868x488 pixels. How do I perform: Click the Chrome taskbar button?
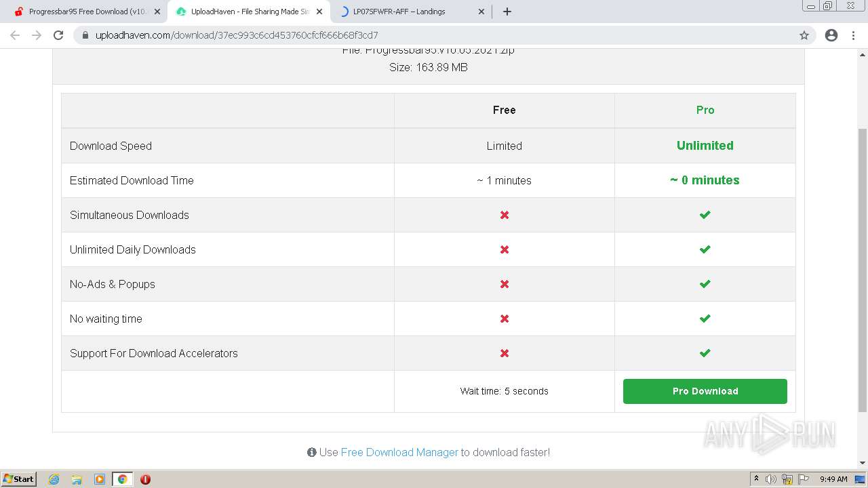[122, 479]
